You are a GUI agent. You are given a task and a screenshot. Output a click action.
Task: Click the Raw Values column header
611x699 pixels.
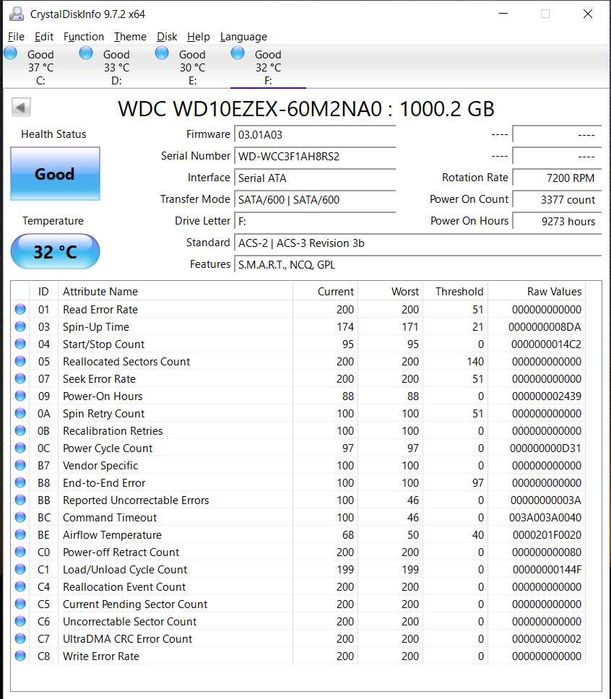tap(537, 292)
